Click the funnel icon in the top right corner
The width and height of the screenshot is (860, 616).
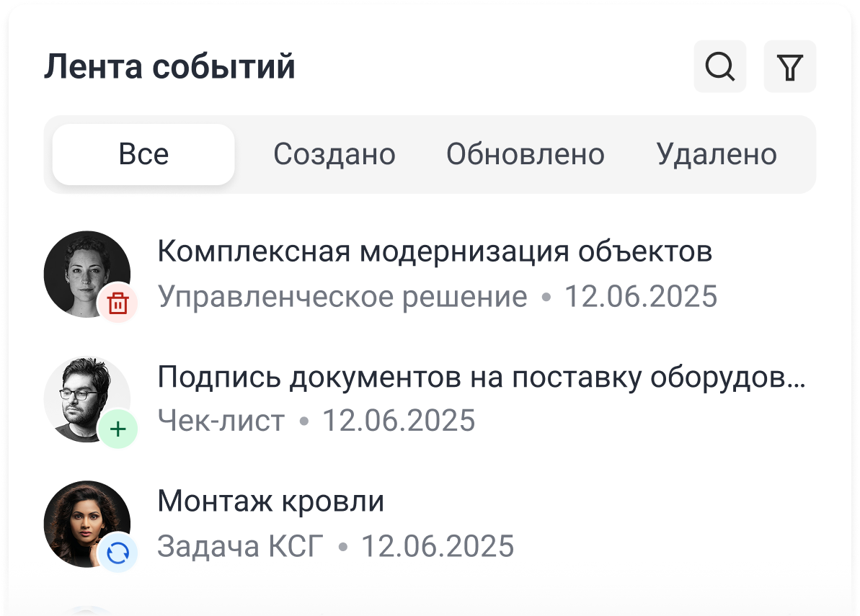(x=790, y=67)
